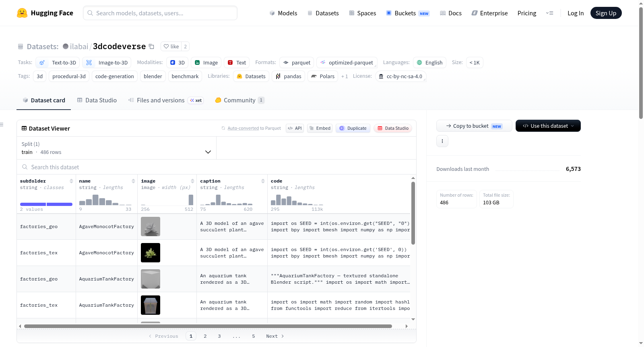Copy dataset name with the copy icon

[x=151, y=46]
